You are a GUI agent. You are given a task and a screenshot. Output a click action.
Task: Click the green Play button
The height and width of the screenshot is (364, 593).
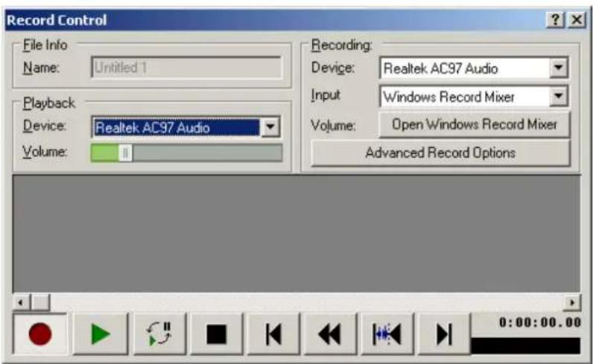coord(101,334)
